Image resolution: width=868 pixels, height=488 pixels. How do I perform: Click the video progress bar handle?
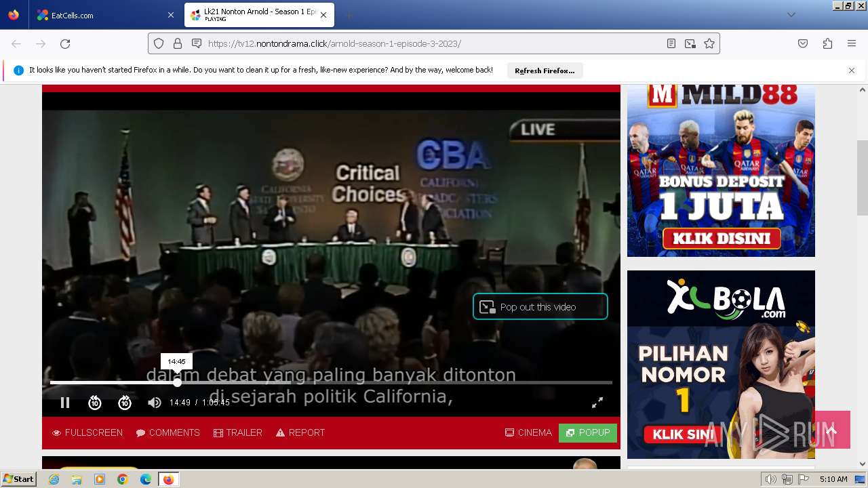(x=177, y=382)
